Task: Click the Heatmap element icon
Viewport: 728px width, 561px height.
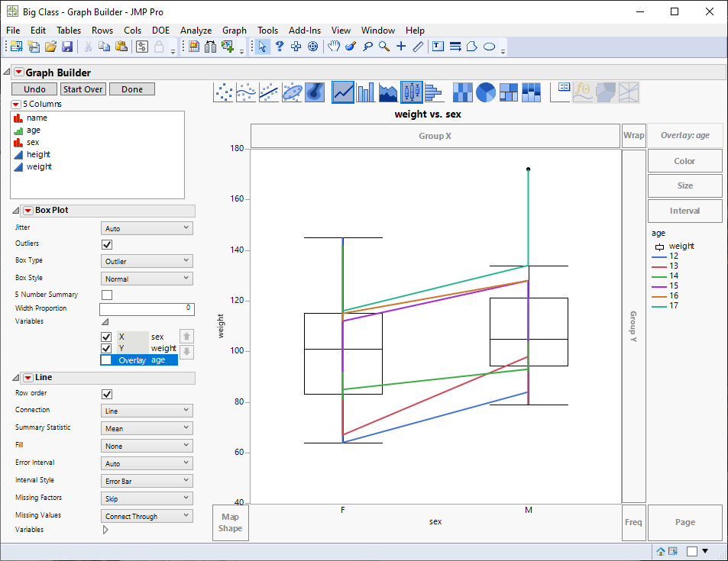Action: coord(463,92)
